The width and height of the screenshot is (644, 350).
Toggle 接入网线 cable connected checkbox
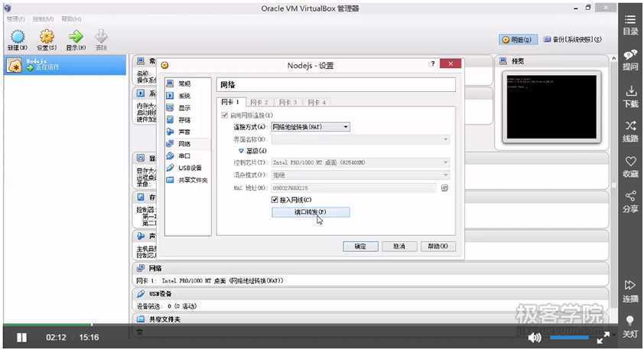point(275,200)
